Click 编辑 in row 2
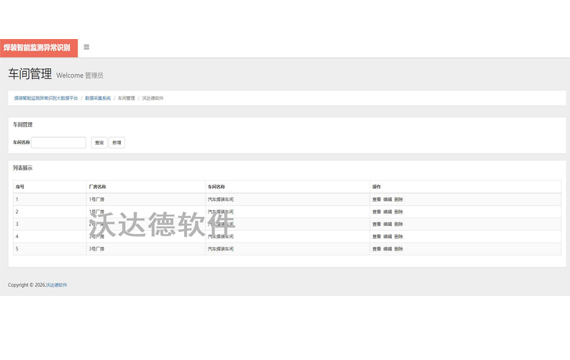The image size is (570, 360). click(388, 212)
